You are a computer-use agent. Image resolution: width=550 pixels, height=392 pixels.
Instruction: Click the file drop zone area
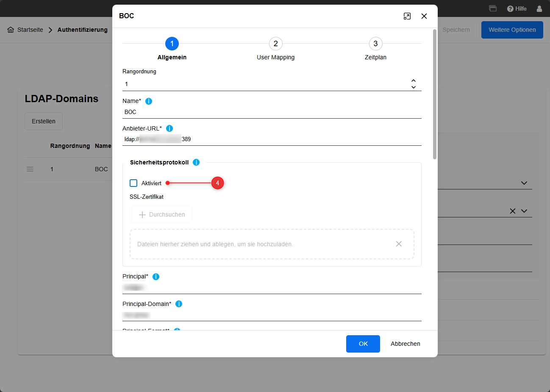(x=272, y=244)
